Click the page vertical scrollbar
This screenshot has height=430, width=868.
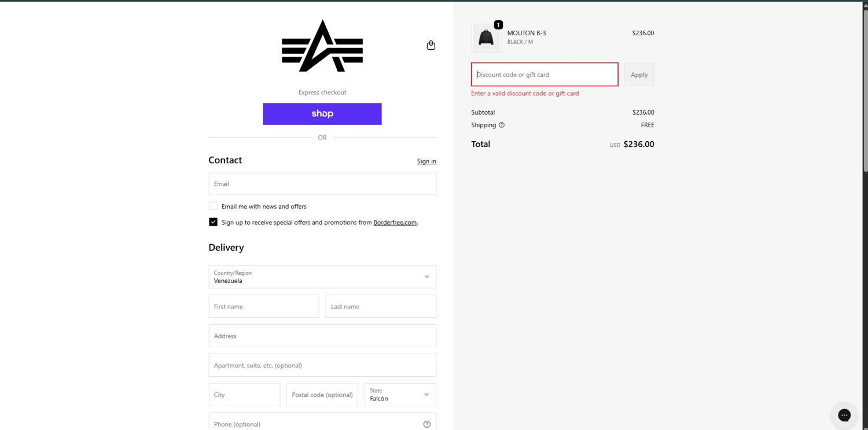pos(865,87)
